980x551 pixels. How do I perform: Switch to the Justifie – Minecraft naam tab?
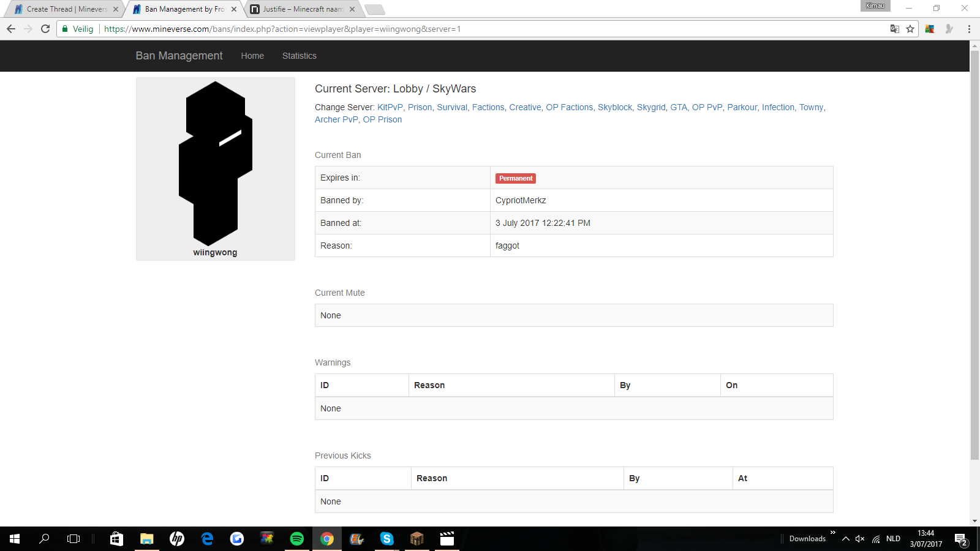(303, 9)
